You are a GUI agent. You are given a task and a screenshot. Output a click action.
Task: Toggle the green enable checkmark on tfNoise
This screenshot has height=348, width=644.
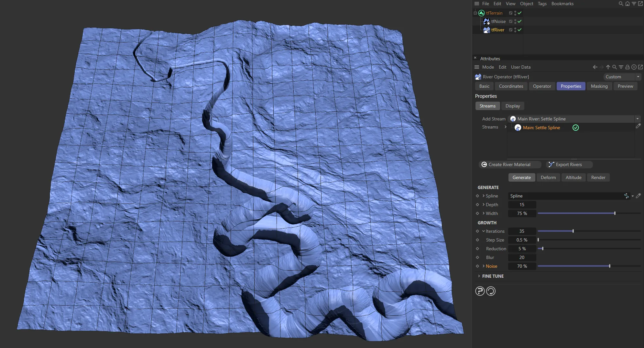tap(519, 21)
